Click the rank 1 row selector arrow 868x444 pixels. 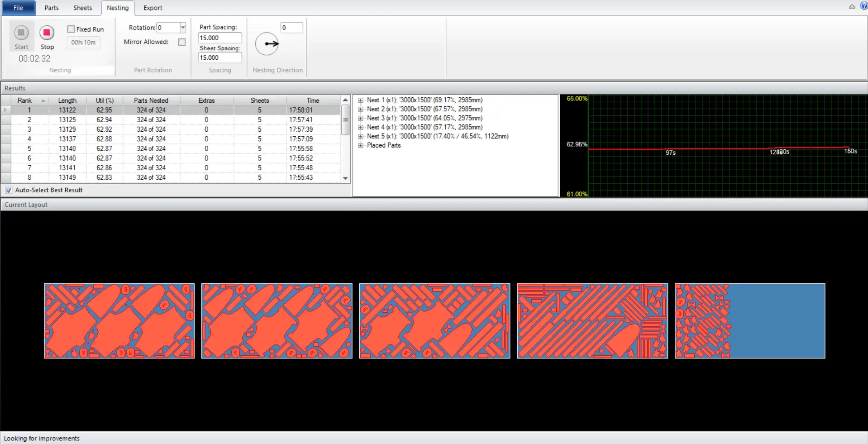tap(6, 110)
